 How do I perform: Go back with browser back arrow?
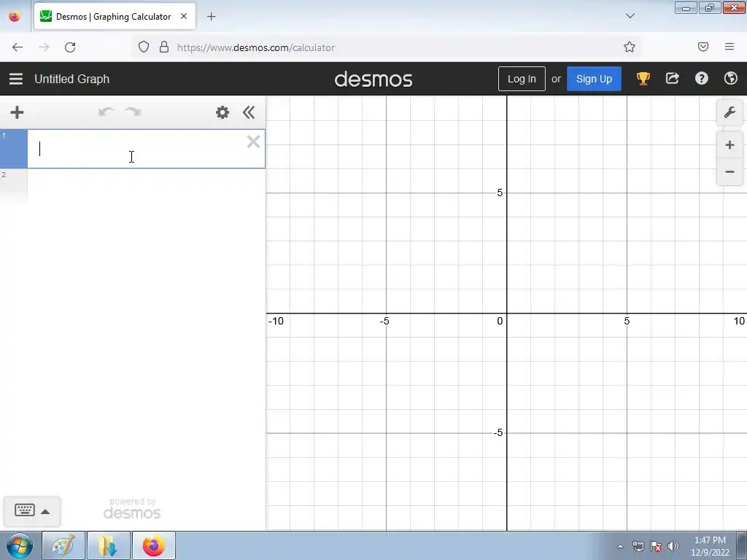click(x=18, y=47)
